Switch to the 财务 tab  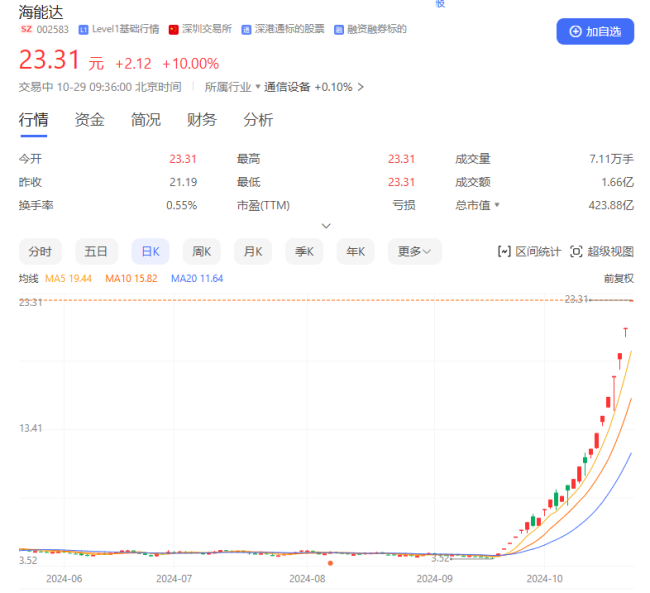coord(202,120)
